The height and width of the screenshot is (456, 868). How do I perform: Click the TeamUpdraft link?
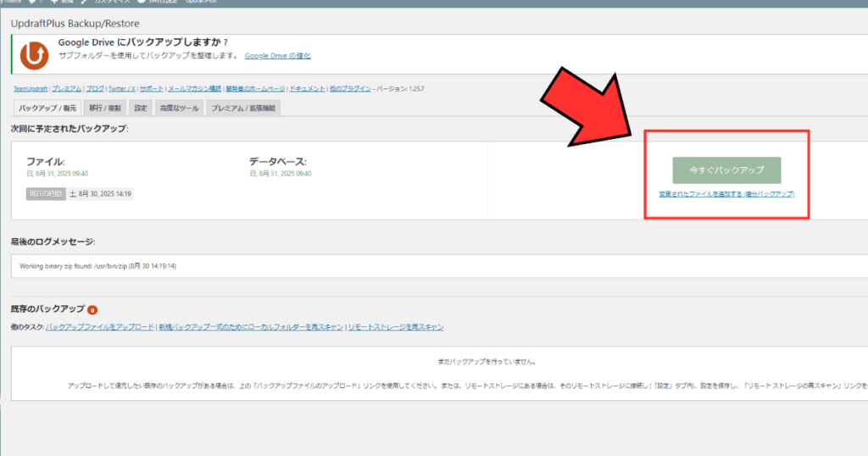click(x=31, y=88)
